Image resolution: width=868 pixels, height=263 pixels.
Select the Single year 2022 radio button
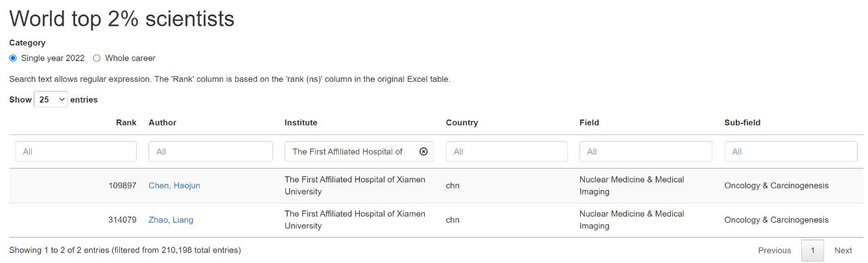point(13,58)
